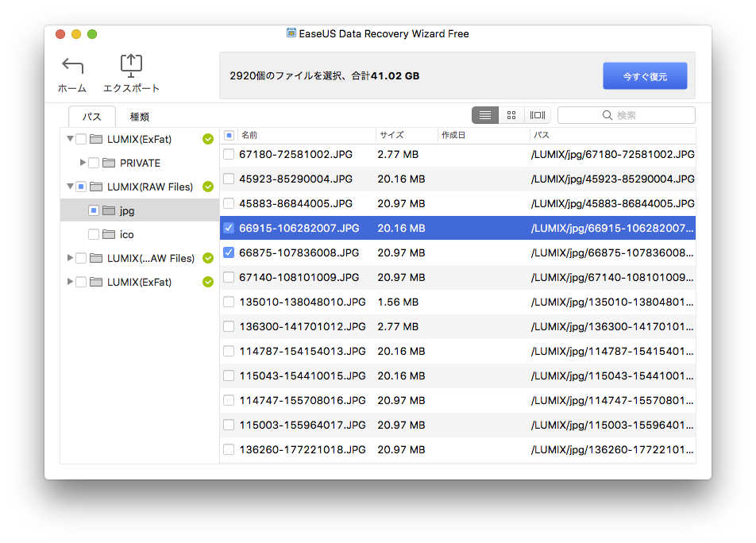The image size is (756, 543).
Task: Expand the PRIVATE folder node
Action: (x=83, y=163)
